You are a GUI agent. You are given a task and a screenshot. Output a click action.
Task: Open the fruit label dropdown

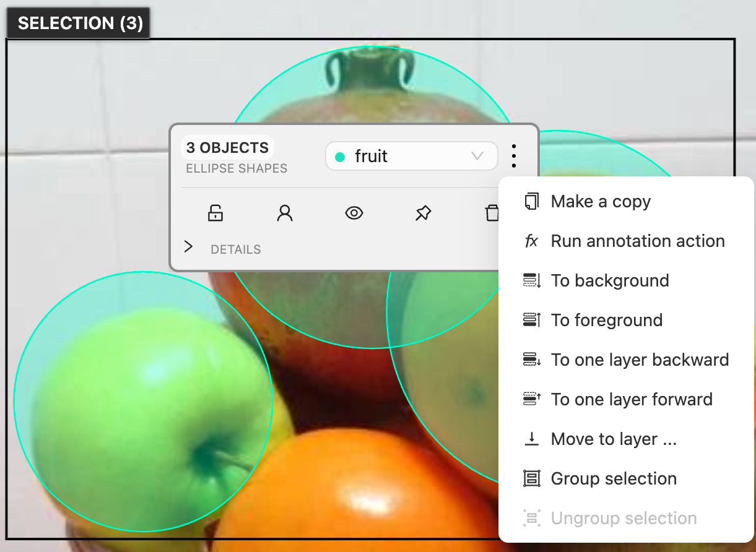tap(411, 156)
